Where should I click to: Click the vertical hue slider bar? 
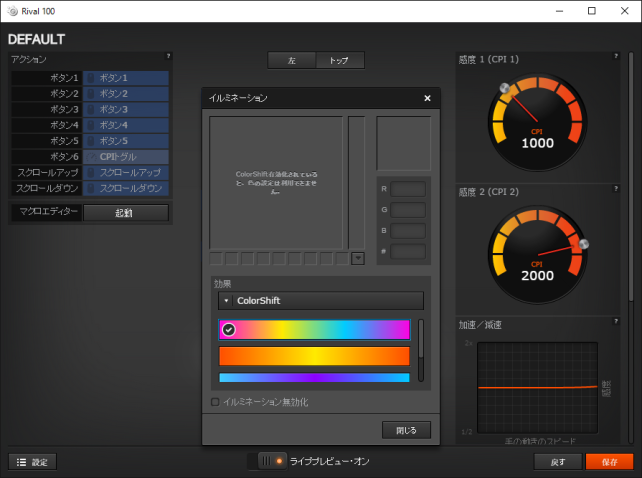(356, 183)
